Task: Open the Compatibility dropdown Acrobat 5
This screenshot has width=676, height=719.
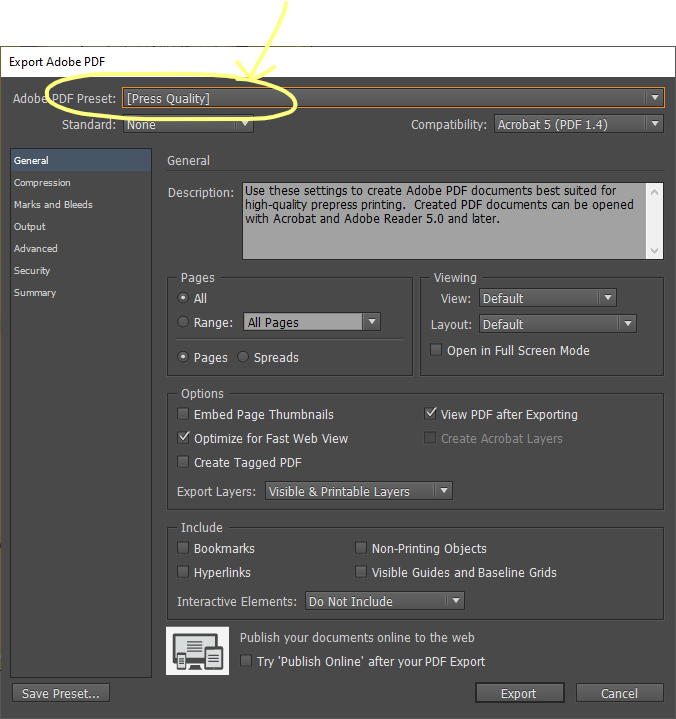Action: 579,124
